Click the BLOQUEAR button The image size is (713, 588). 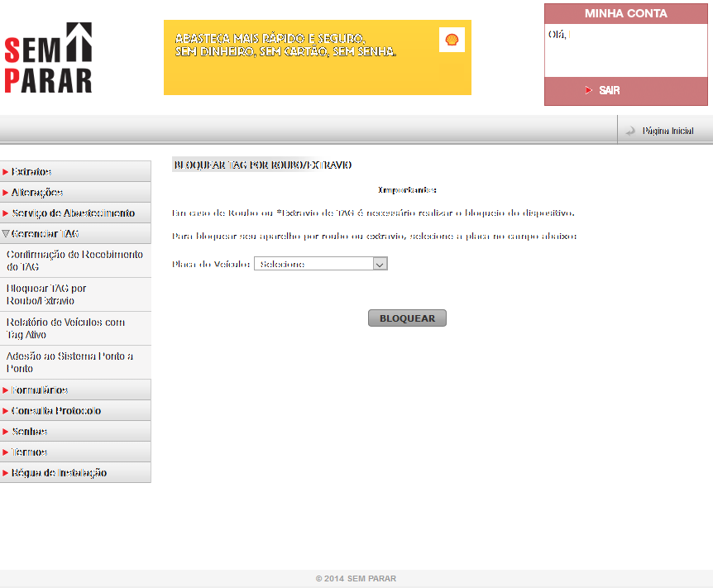tap(407, 318)
